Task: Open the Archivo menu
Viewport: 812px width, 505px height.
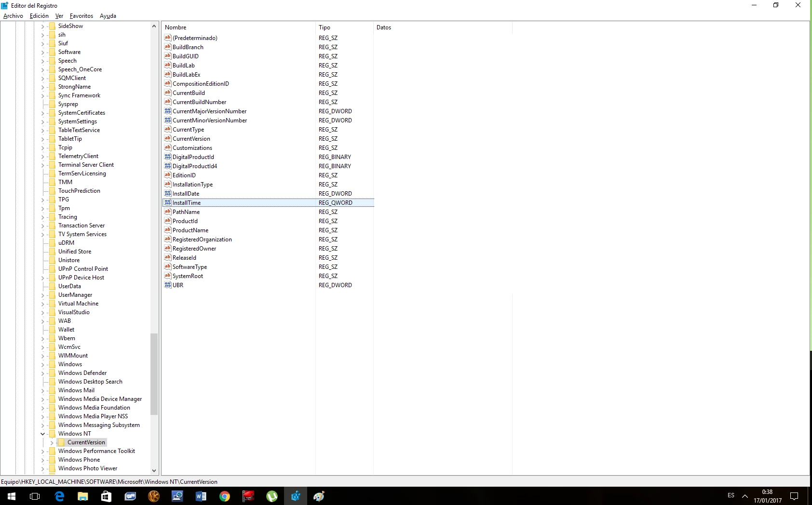Action: pos(13,16)
